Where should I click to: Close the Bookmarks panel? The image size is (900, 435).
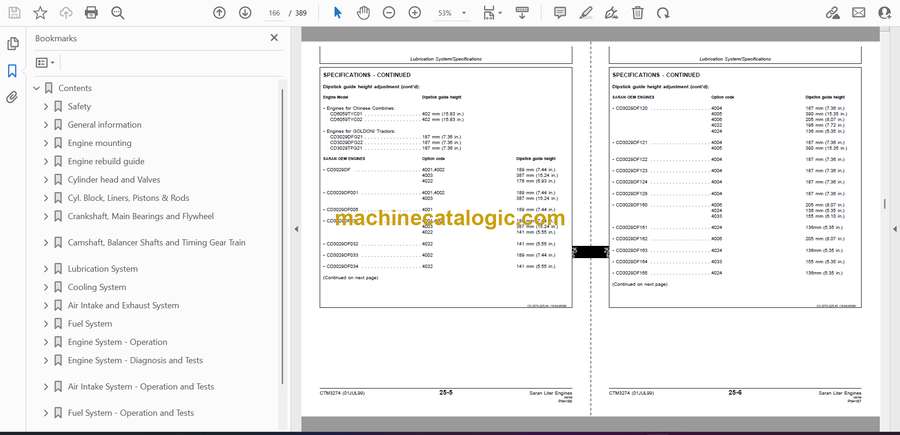pos(274,38)
